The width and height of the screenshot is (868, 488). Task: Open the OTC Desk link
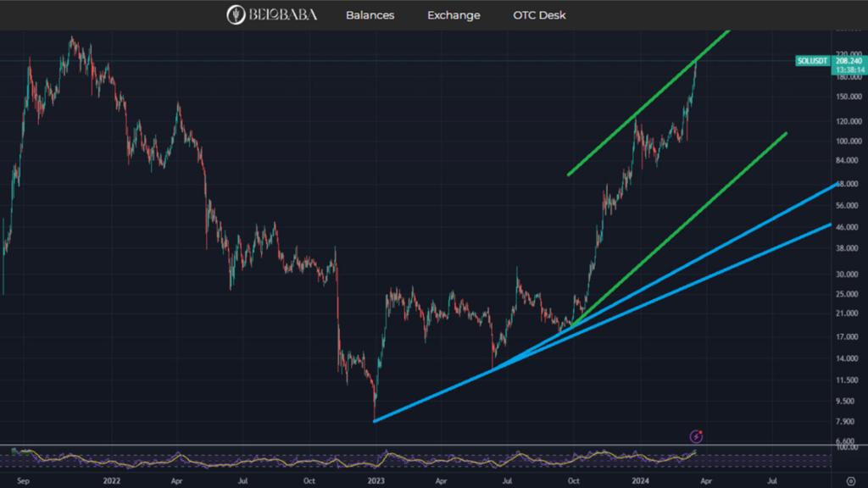(x=539, y=15)
